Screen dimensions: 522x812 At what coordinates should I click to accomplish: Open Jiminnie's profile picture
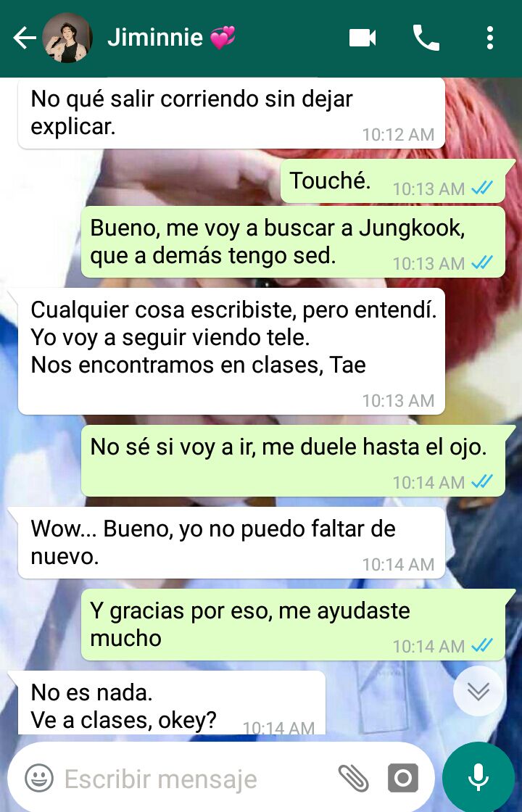pyautogui.click(x=67, y=38)
